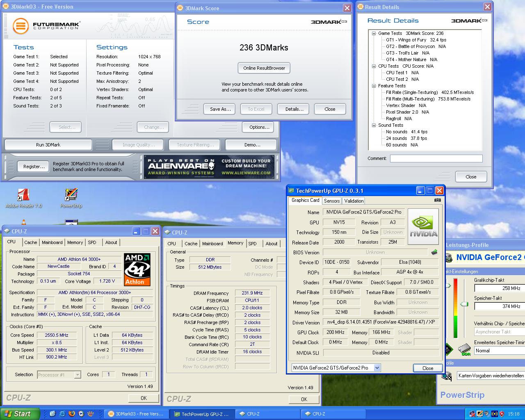
Task: Launch media player from quick launch bar
Action: 81,414
